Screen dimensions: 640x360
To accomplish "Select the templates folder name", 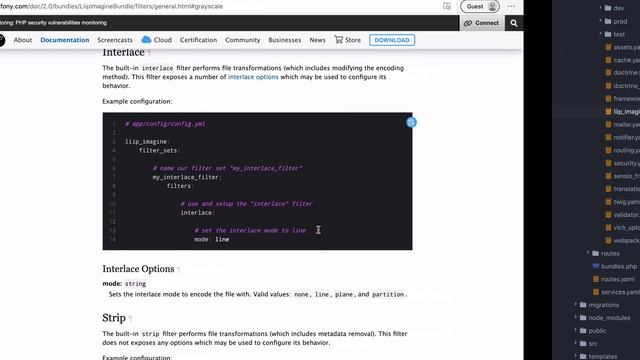I will click(x=603, y=356).
